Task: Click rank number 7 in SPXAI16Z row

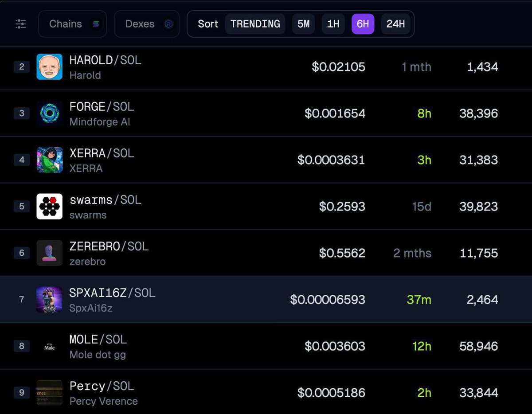Action: [22, 300]
